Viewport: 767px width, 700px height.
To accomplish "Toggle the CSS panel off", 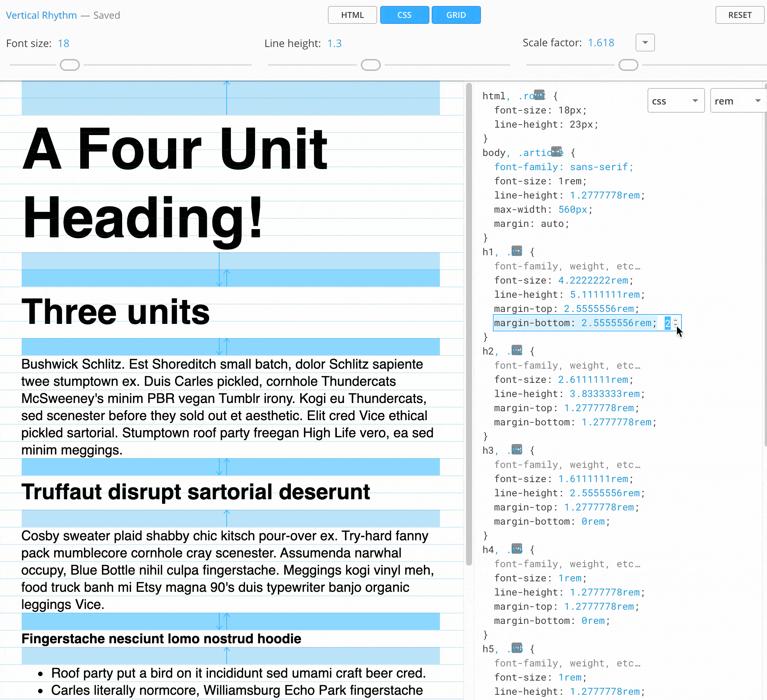I will click(404, 15).
